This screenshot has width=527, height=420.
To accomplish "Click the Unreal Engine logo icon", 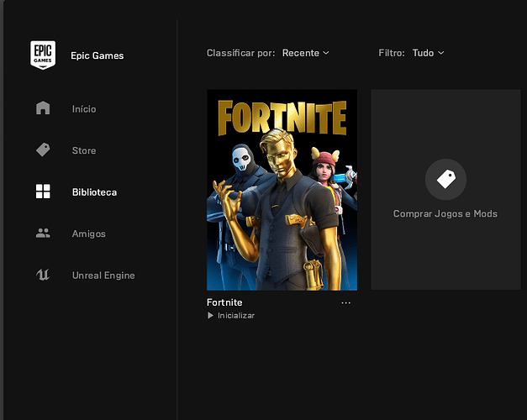I will click(43, 276).
